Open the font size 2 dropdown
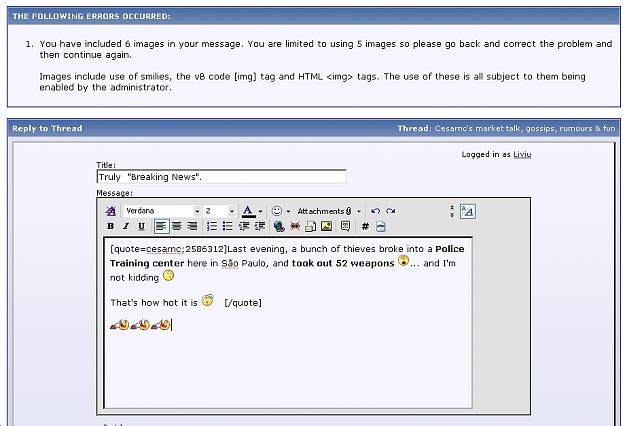The width and height of the screenshot is (625, 426). pos(232,211)
